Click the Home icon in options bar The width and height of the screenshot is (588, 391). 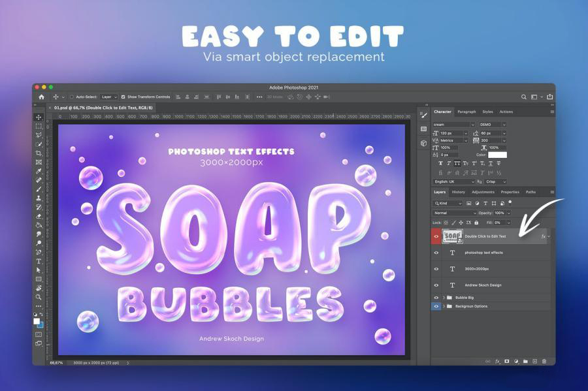pyautogui.click(x=41, y=97)
